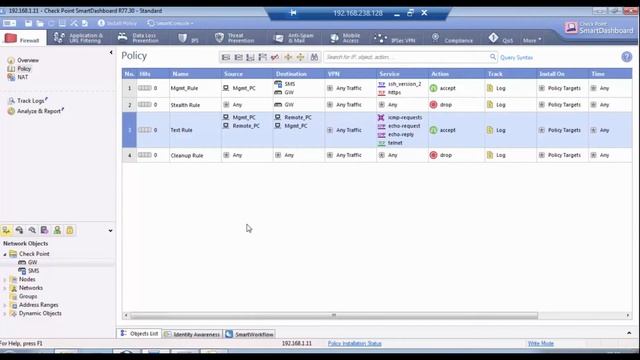640x360 pixels.
Task: Expand the Address Ranges folder
Action: [5, 305]
